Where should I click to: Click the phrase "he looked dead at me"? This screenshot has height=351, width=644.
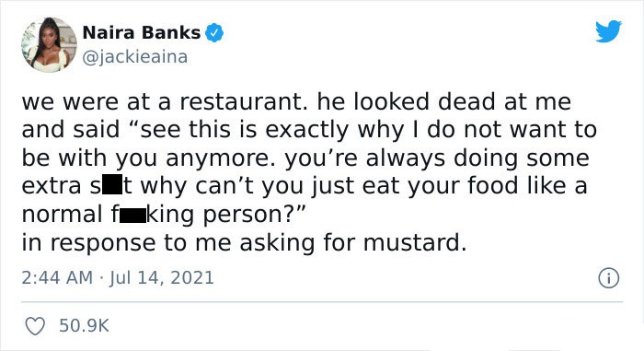(443, 101)
